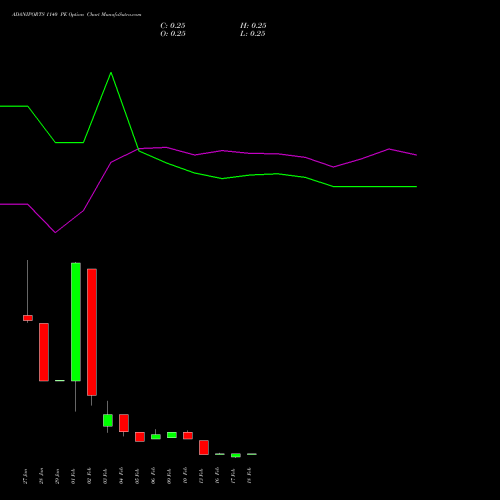Click the open value 'O: 0.25'
Screen dimensions: 500x500
coord(173,34)
